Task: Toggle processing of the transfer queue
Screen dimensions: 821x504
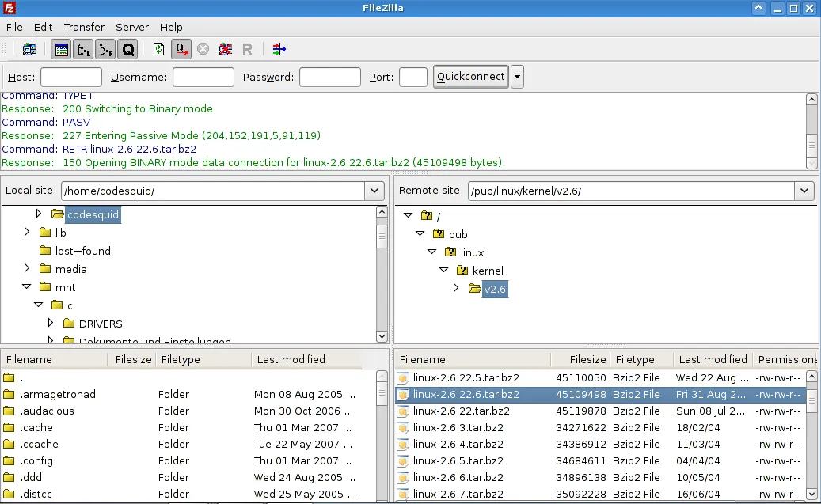Action: tap(181, 49)
